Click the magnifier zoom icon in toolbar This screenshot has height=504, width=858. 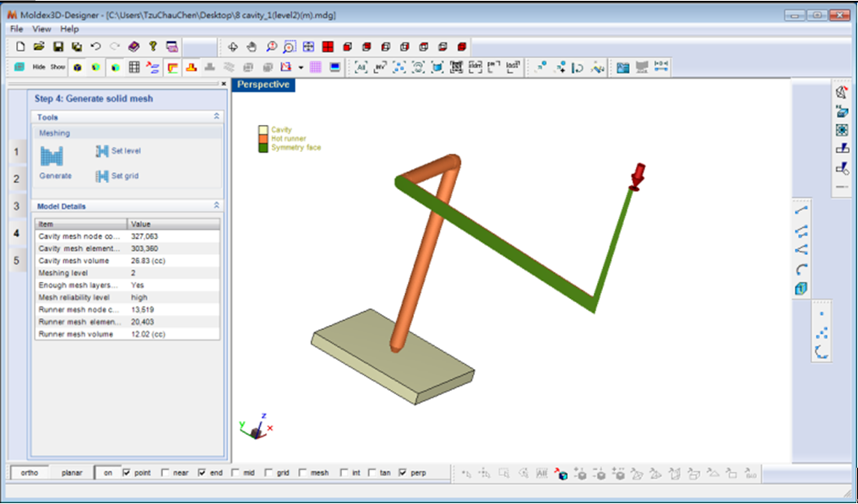coord(271,46)
